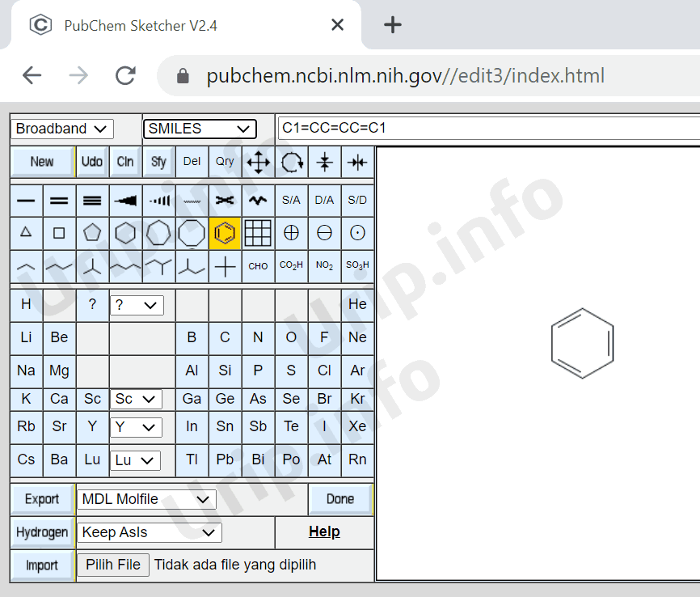Select the triple bond tool
700x597 pixels.
click(x=92, y=200)
